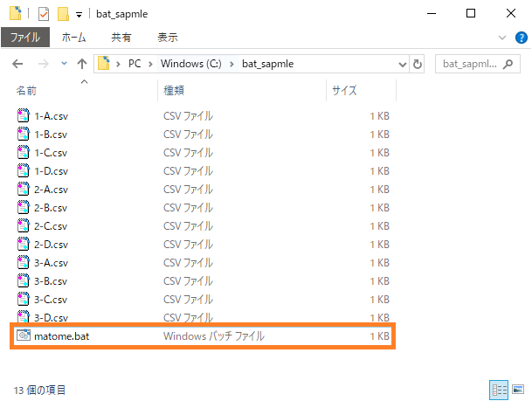Go forward with the right arrow
This screenshot has height=401, width=532.
coord(43,64)
